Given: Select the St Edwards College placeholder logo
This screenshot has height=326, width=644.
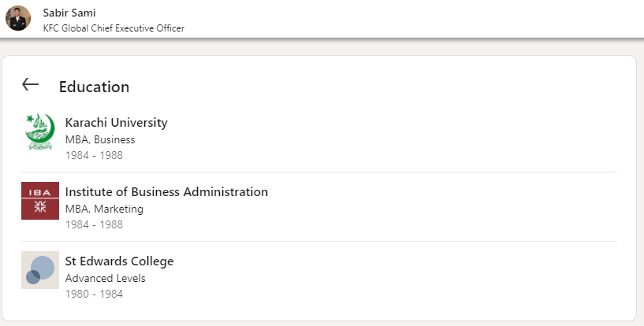Looking at the screenshot, I should [40, 270].
